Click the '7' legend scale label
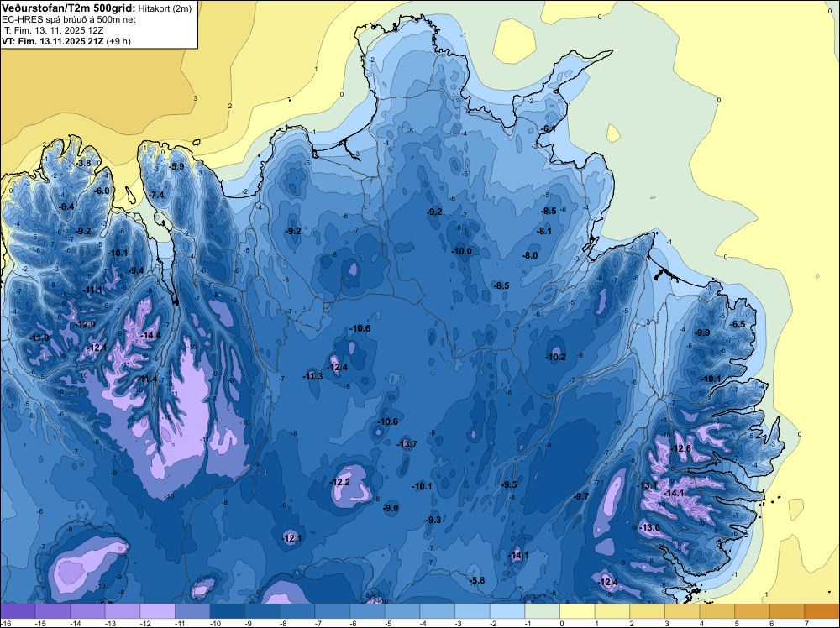Image resolution: width=840 pixels, height=628 pixels. (x=806, y=623)
